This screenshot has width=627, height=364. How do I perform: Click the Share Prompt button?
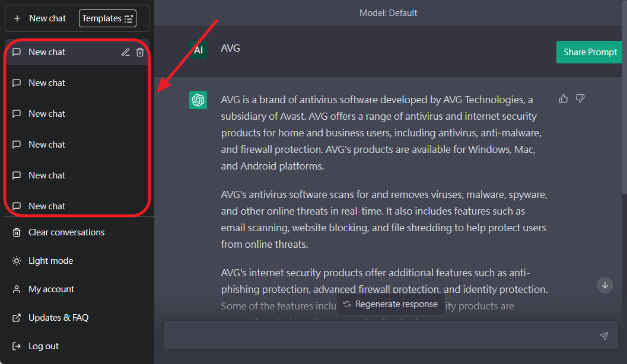(x=590, y=52)
